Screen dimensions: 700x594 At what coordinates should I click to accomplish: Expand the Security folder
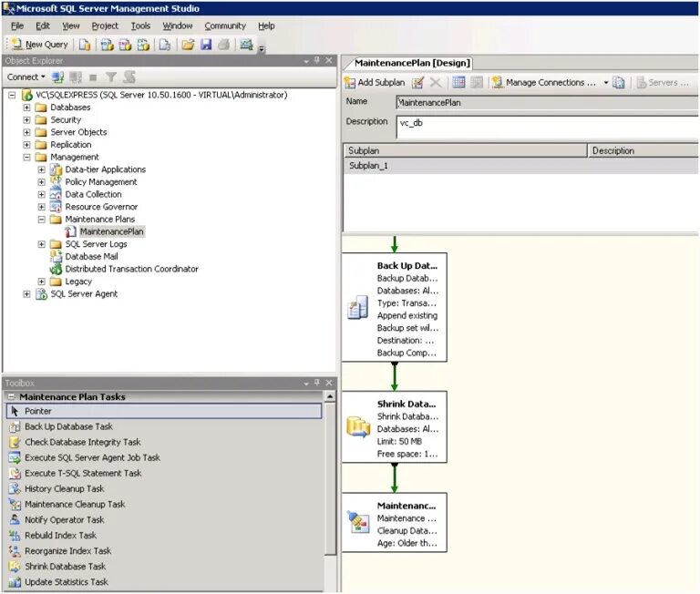coord(26,120)
